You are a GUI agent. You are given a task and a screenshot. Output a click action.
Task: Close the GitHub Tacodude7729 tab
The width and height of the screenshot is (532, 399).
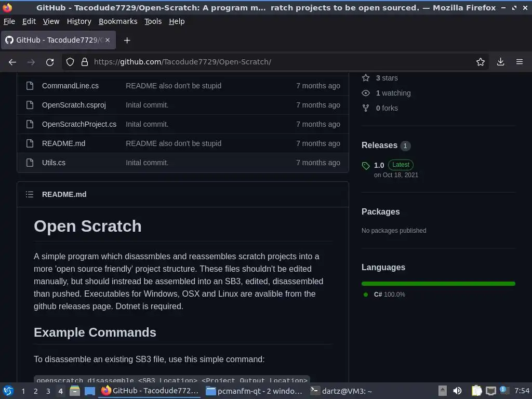[x=107, y=40]
